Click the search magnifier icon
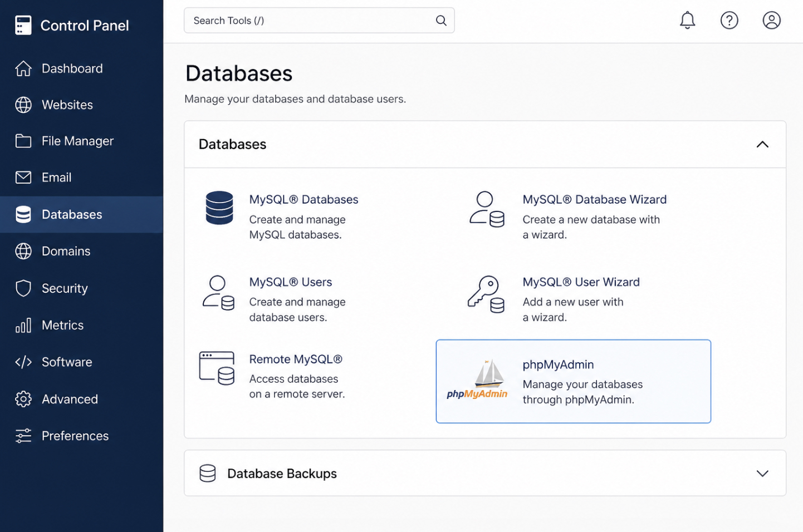The image size is (803, 532). click(441, 21)
